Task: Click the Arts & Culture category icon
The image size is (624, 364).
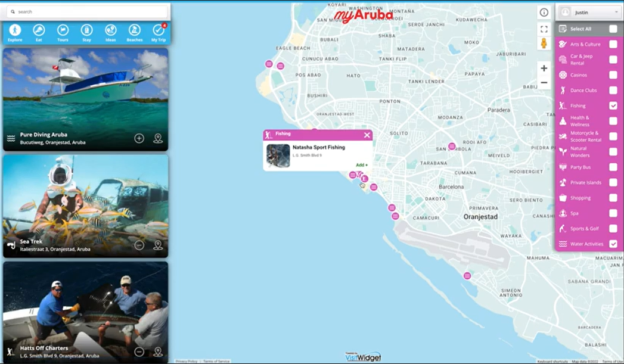Action: pyautogui.click(x=563, y=44)
